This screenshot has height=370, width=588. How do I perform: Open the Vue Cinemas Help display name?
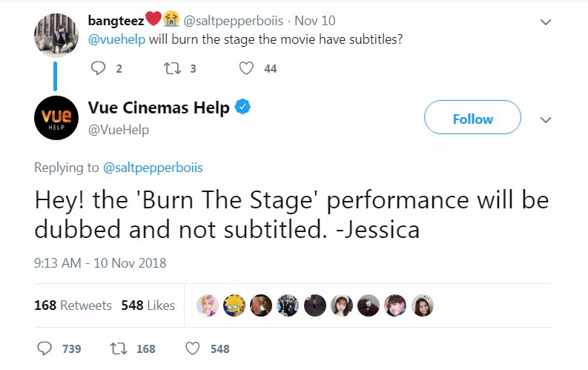tap(159, 108)
